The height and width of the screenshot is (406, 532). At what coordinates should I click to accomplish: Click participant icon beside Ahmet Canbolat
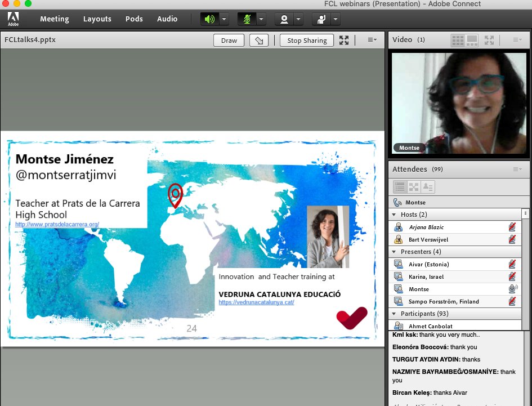(x=399, y=326)
